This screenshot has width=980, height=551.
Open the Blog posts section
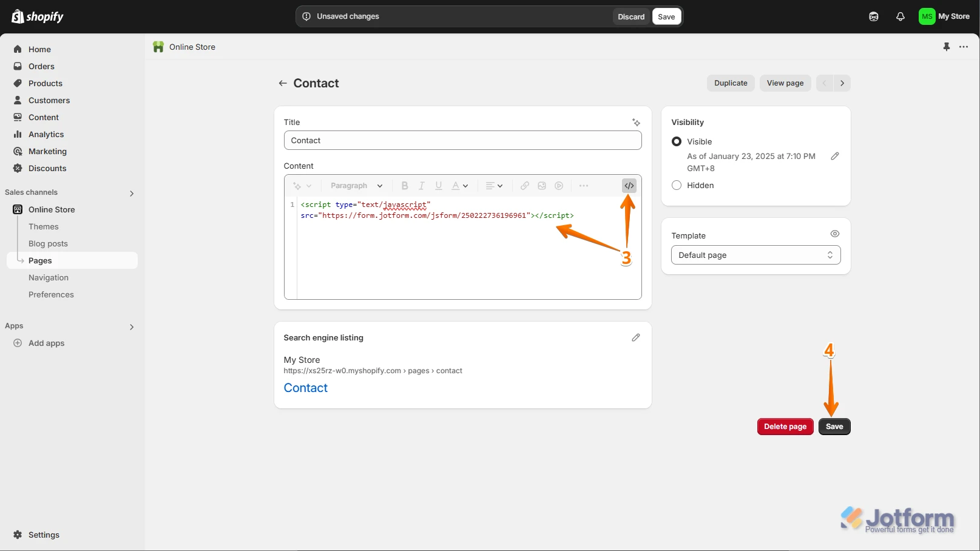tap(48, 243)
